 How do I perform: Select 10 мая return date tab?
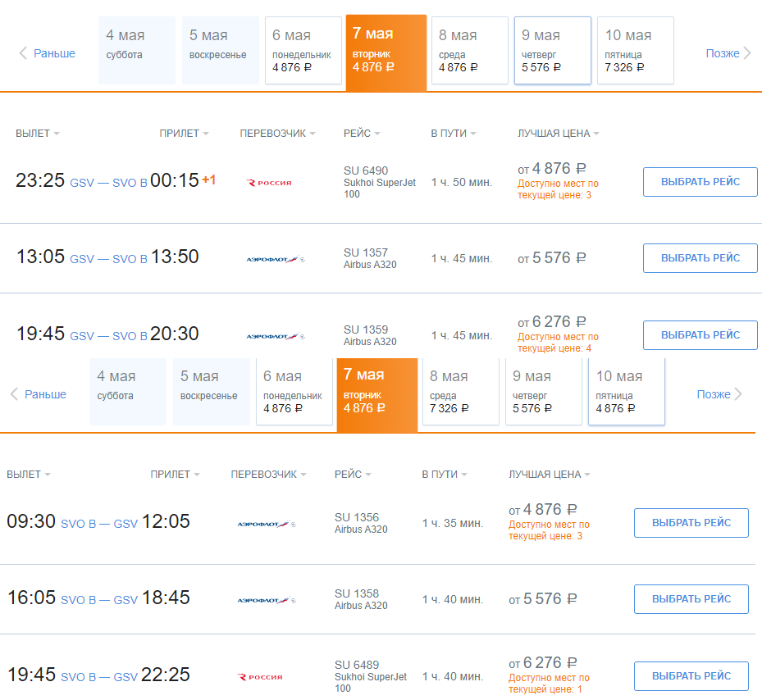tap(626, 391)
